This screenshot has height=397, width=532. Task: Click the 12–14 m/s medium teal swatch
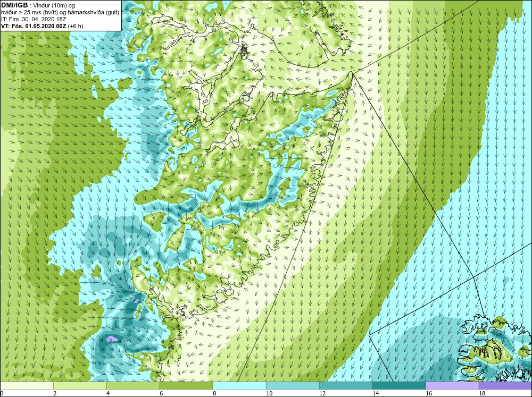(x=346, y=386)
